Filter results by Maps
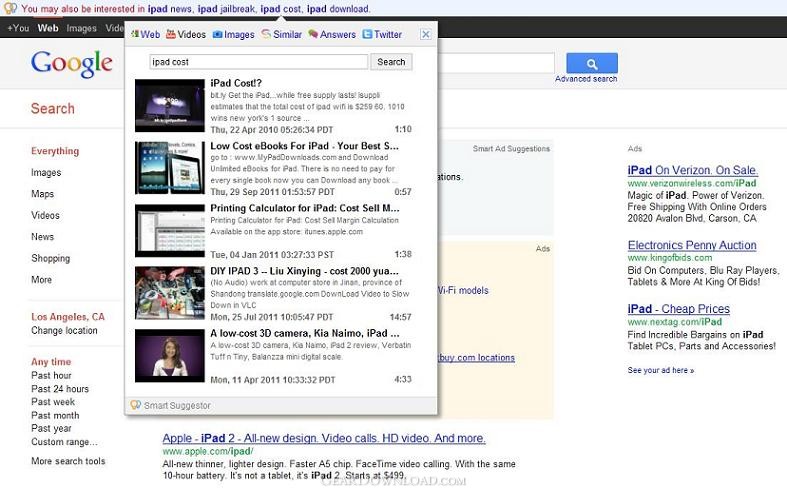 click(42, 194)
